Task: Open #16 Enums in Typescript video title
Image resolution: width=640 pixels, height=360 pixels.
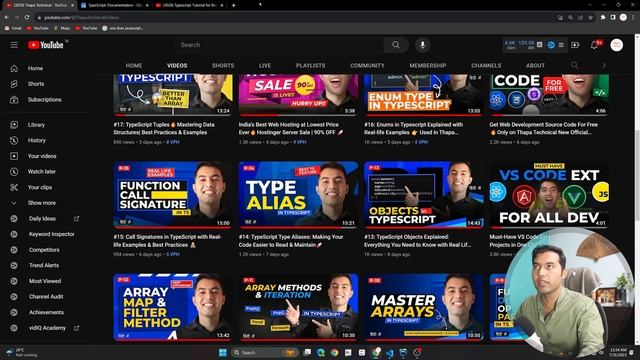Action: (x=413, y=129)
